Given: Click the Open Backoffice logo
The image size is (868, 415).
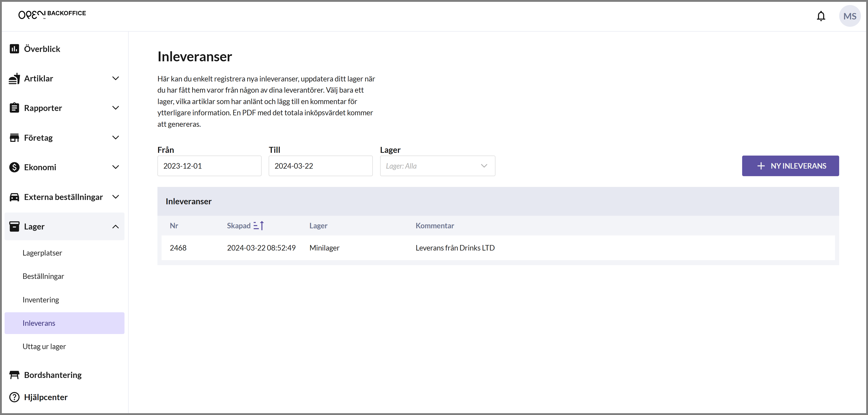Looking at the screenshot, I should click(x=52, y=14).
